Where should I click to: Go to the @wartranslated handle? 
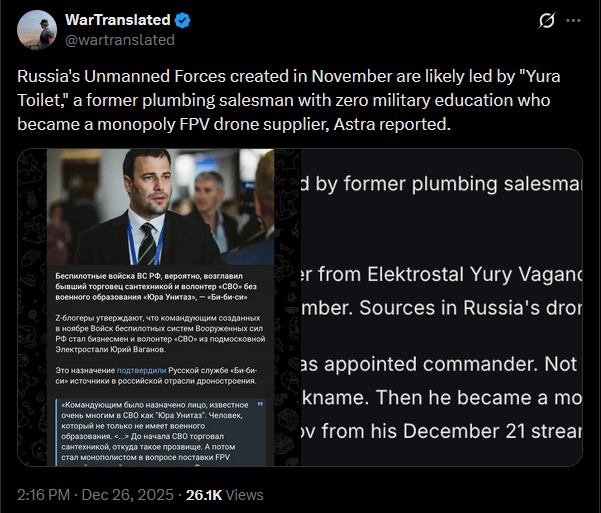click(x=119, y=40)
